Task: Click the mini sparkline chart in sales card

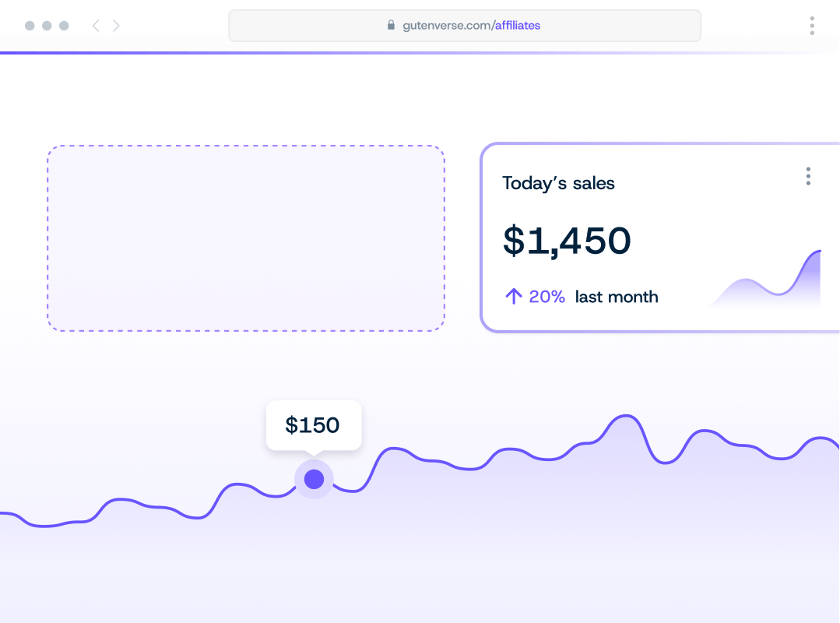Action: pos(766,282)
